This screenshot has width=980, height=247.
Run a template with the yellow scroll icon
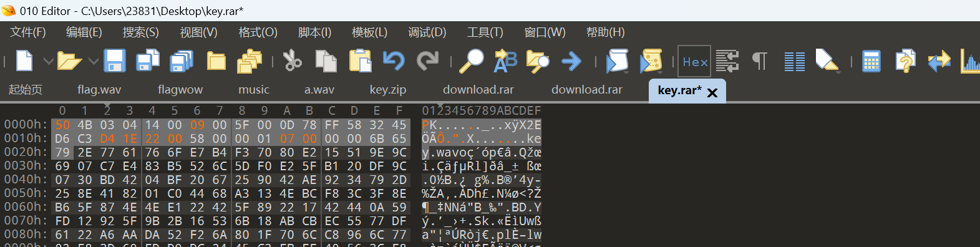click(x=651, y=61)
